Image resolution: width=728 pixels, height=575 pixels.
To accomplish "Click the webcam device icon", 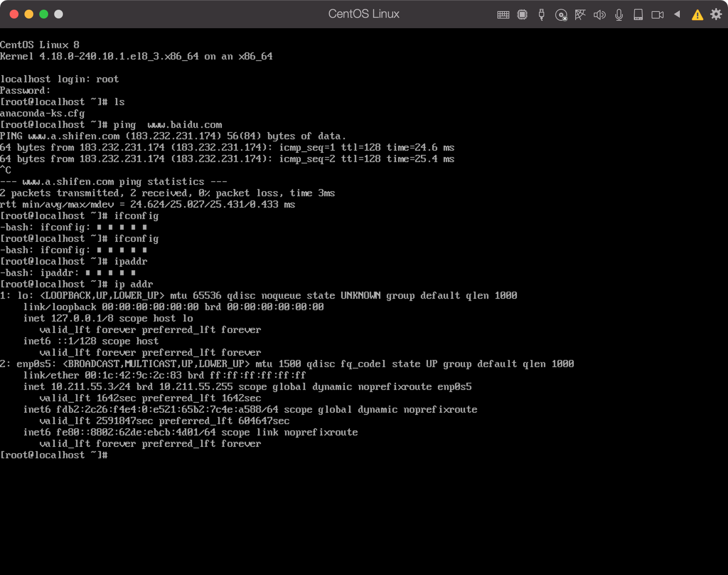I will pyautogui.click(x=658, y=14).
